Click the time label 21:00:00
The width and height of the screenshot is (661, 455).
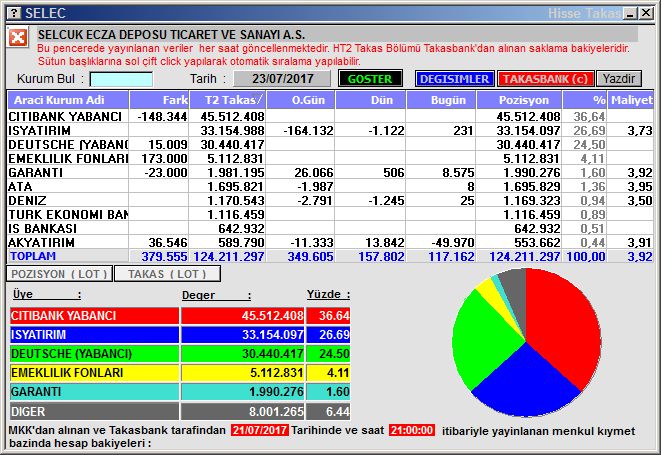coord(412,430)
